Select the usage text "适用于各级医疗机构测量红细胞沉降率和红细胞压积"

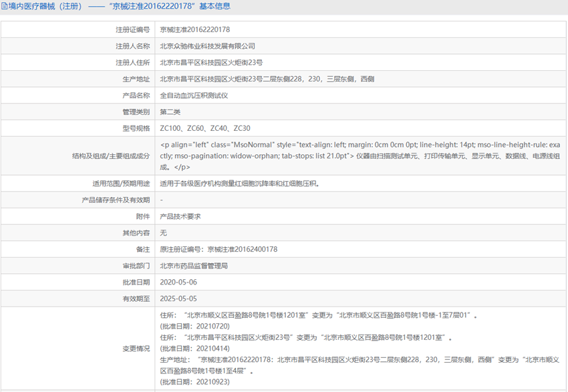[x=240, y=184]
